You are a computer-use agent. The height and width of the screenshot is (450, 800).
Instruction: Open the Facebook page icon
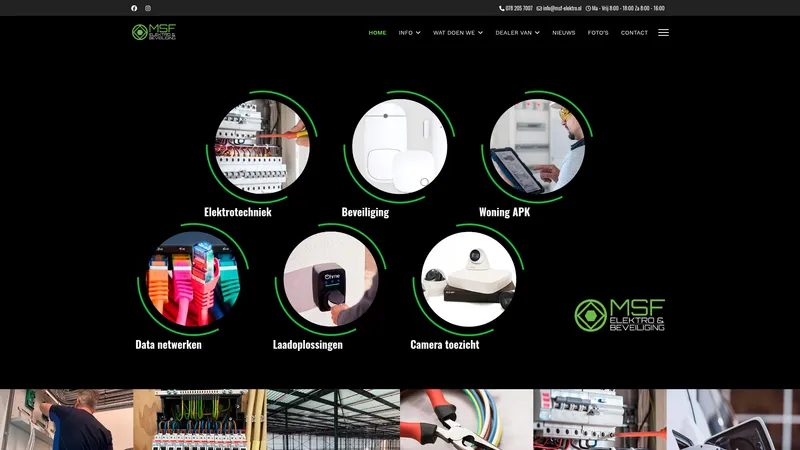[134, 8]
